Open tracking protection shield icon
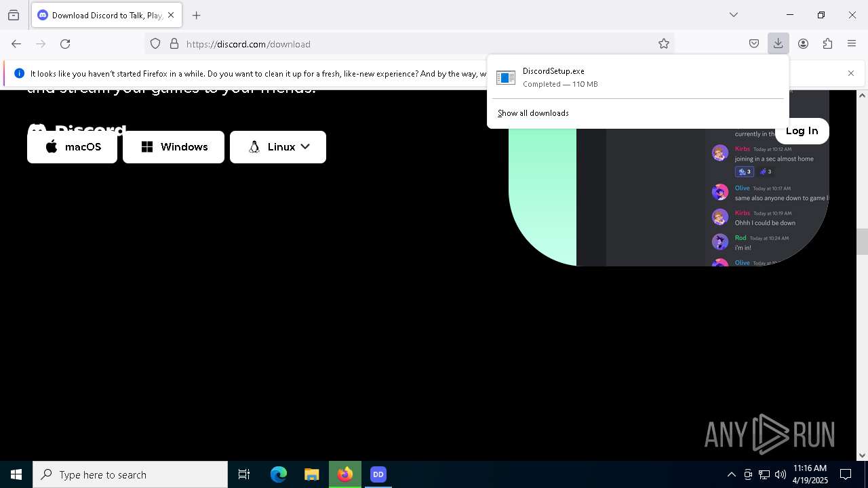Image resolution: width=868 pixels, height=488 pixels. tap(155, 44)
